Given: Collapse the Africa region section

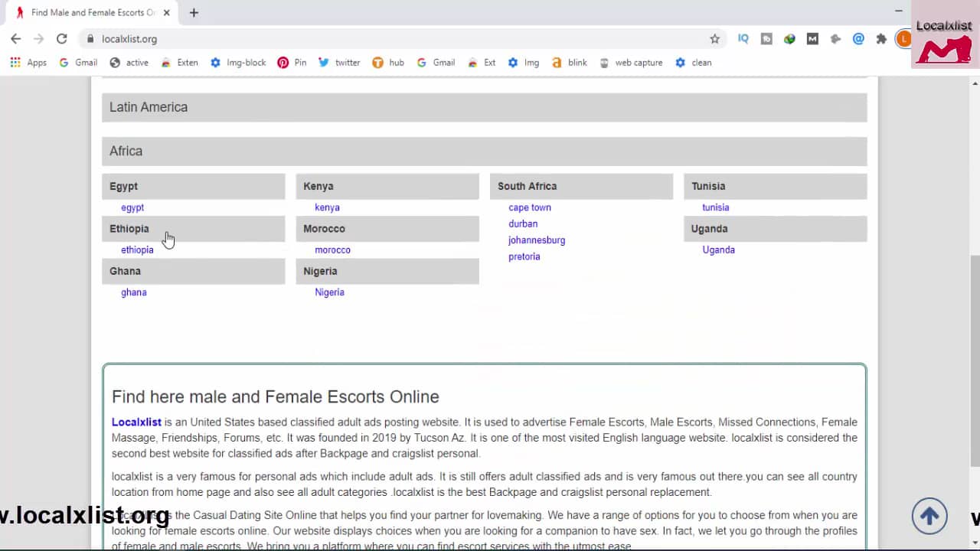Looking at the screenshot, I should [484, 151].
